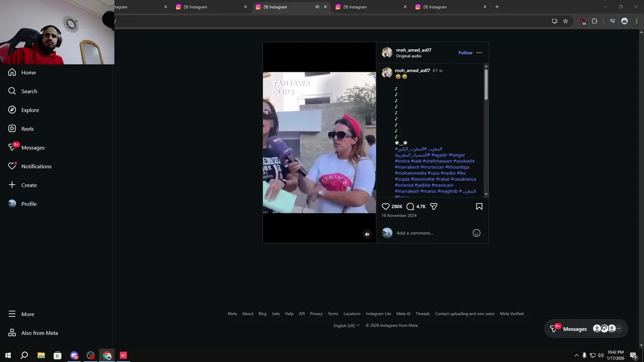Follow moh_amed_as07
This screenshot has width=644, height=362.
(465, 53)
